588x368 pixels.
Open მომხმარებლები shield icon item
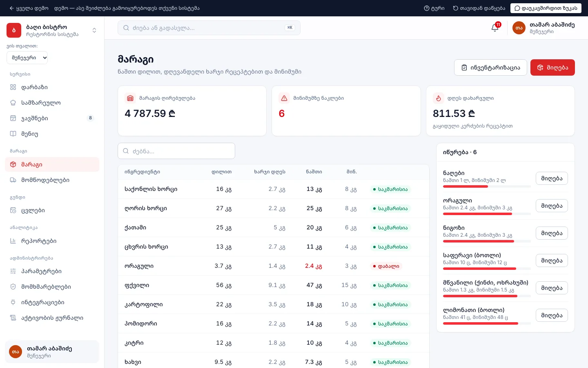[x=52, y=287]
